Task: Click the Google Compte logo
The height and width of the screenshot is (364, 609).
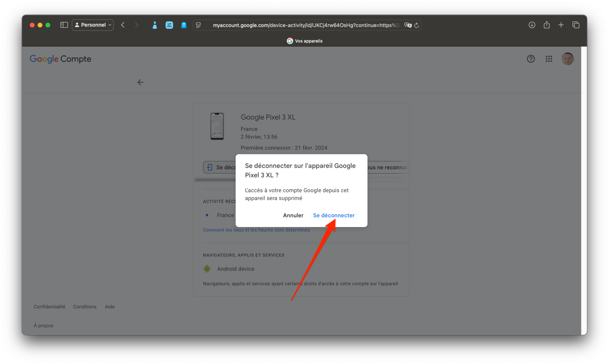Action: [60, 59]
